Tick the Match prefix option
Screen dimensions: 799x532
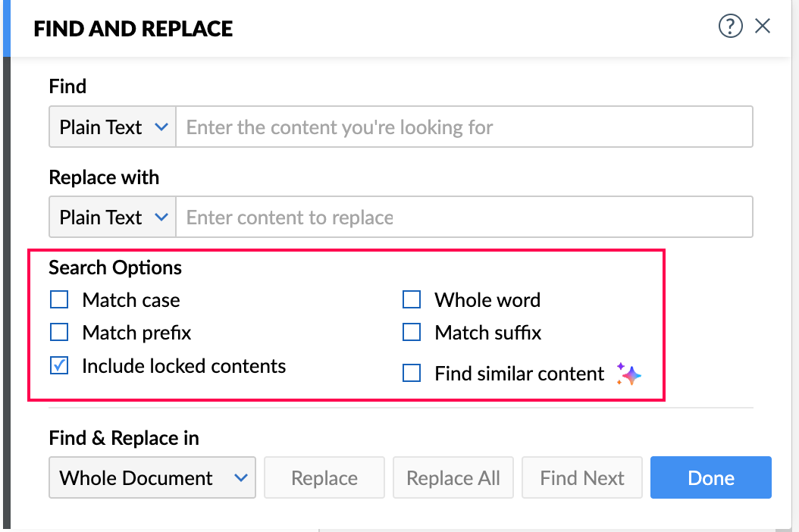tap(59, 332)
